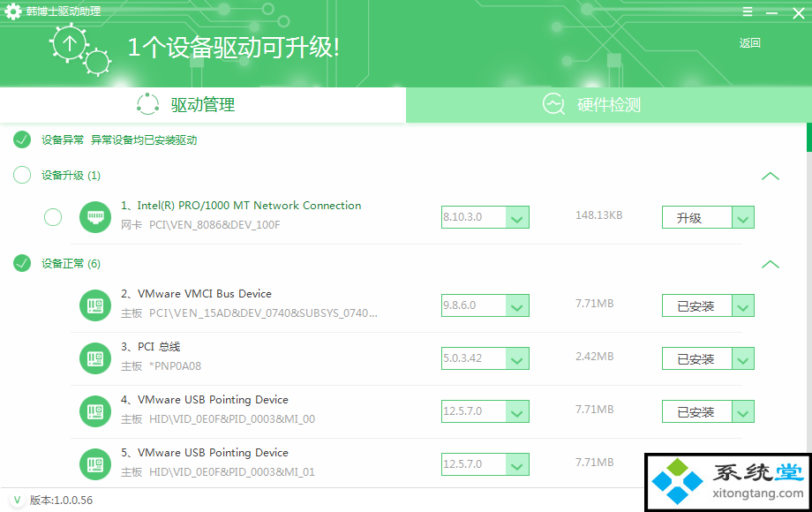Open 已安装 dropdown arrow for HID MI_00 device
The image size is (812, 512).
(x=743, y=411)
